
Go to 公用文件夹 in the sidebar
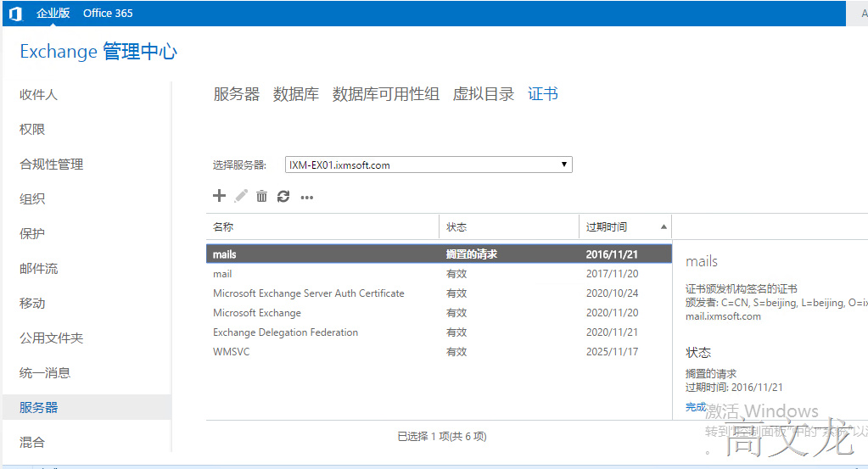[51, 338]
